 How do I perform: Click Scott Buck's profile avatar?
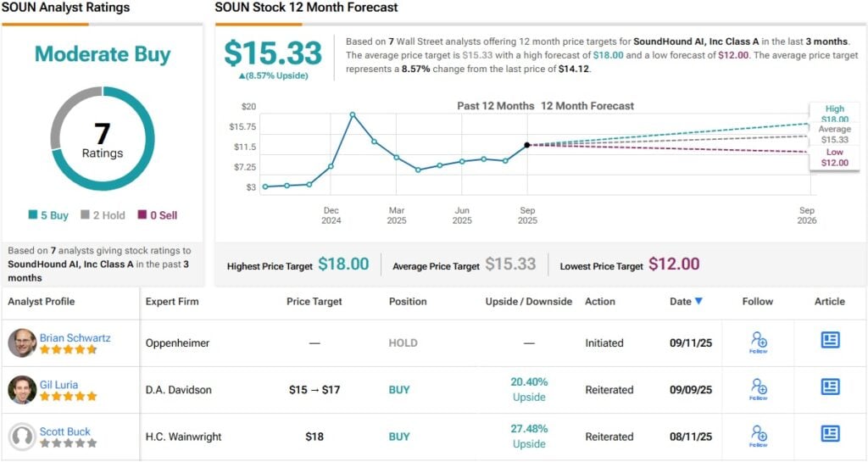tap(22, 437)
